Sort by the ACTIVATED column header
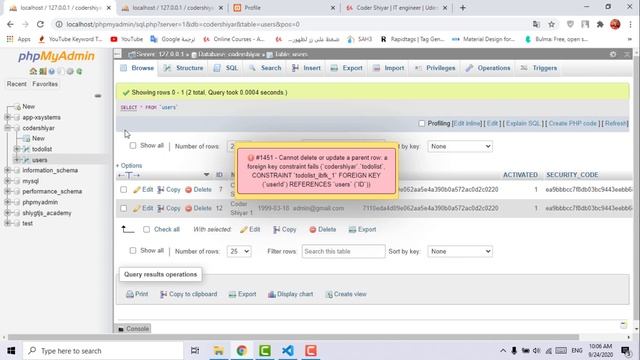640x360 pixels. pyautogui.click(x=520, y=175)
